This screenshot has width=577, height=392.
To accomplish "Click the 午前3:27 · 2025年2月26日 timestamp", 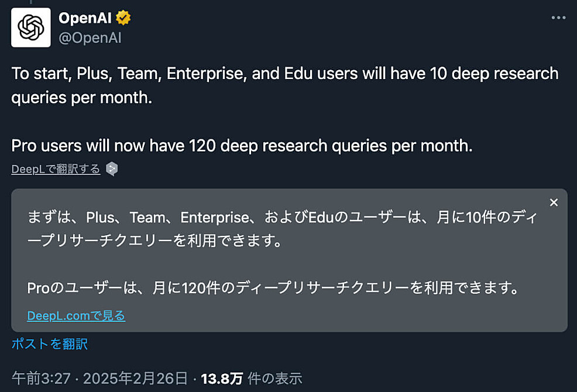I will [x=99, y=379].
